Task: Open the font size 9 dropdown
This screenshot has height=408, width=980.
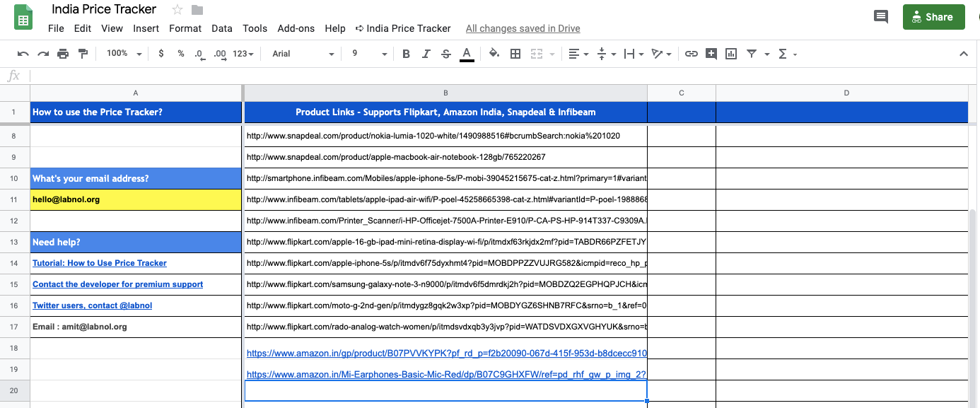Action: (370, 54)
